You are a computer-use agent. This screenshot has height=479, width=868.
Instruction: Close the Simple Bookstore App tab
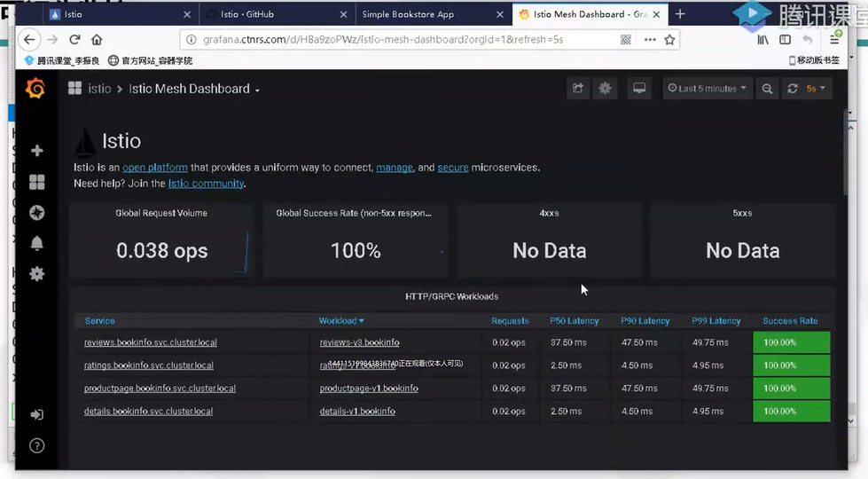click(x=500, y=14)
